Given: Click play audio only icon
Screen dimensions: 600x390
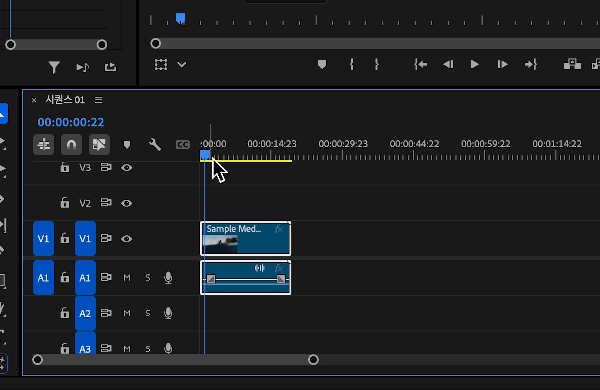Looking at the screenshot, I should click(x=82, y=67).
